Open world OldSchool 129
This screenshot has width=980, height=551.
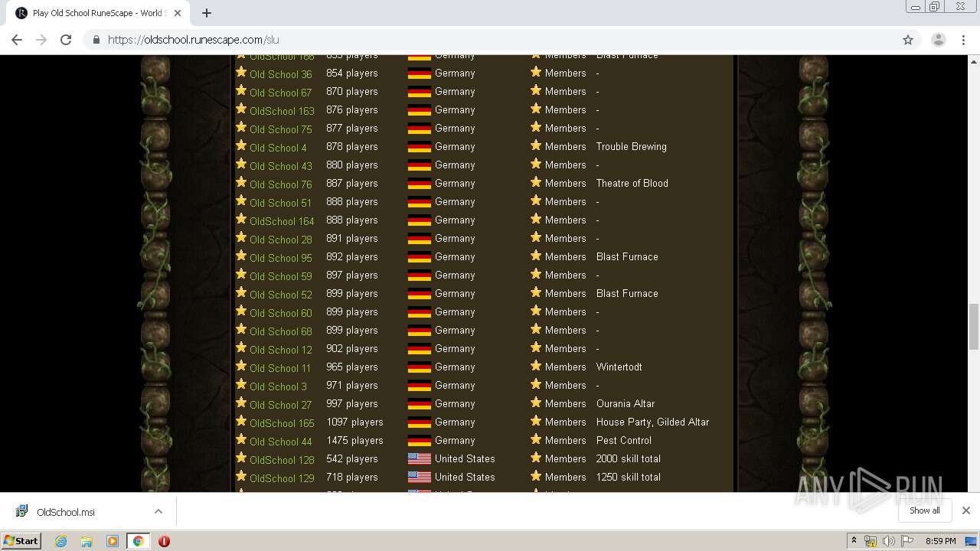click(x=282, y=478)
